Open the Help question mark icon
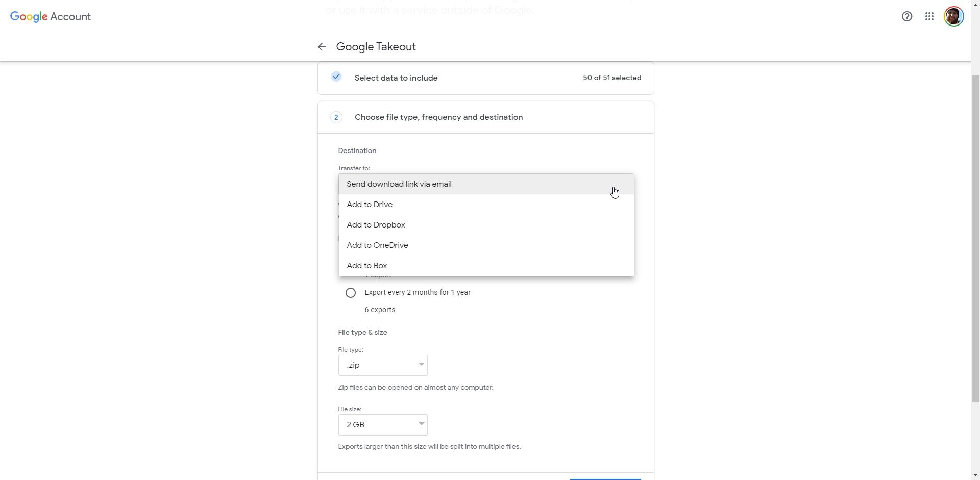980x480 pixels. 907,16
